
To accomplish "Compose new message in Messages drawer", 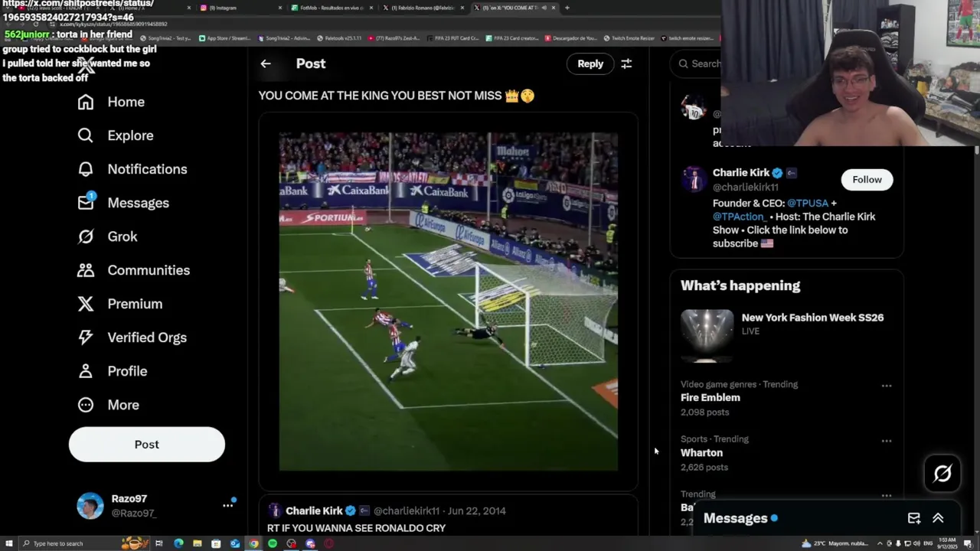I will click(x=914, y=518).
